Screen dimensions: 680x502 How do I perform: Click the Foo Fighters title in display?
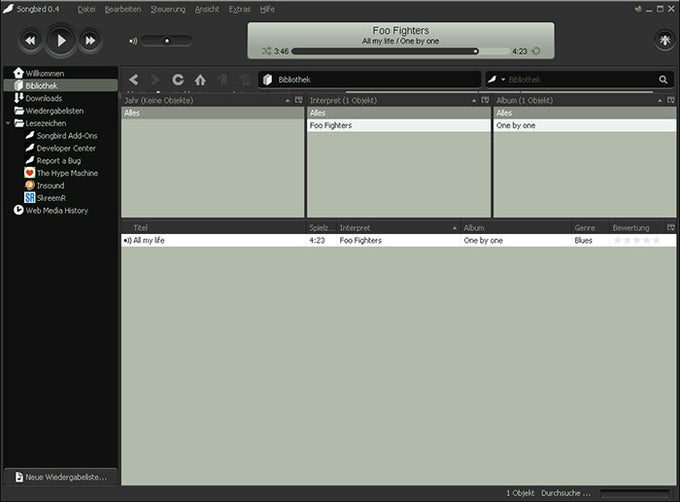tap(401, 30)
